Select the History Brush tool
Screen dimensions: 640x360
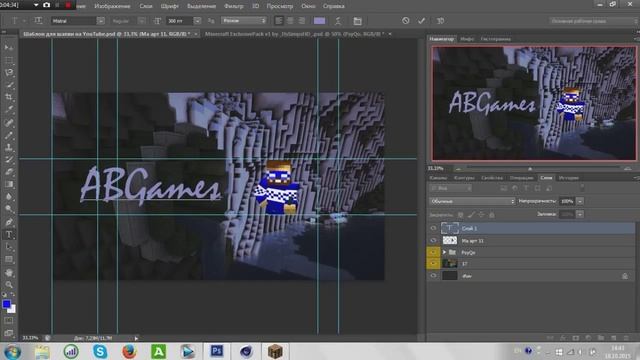[x=9, y=160]
